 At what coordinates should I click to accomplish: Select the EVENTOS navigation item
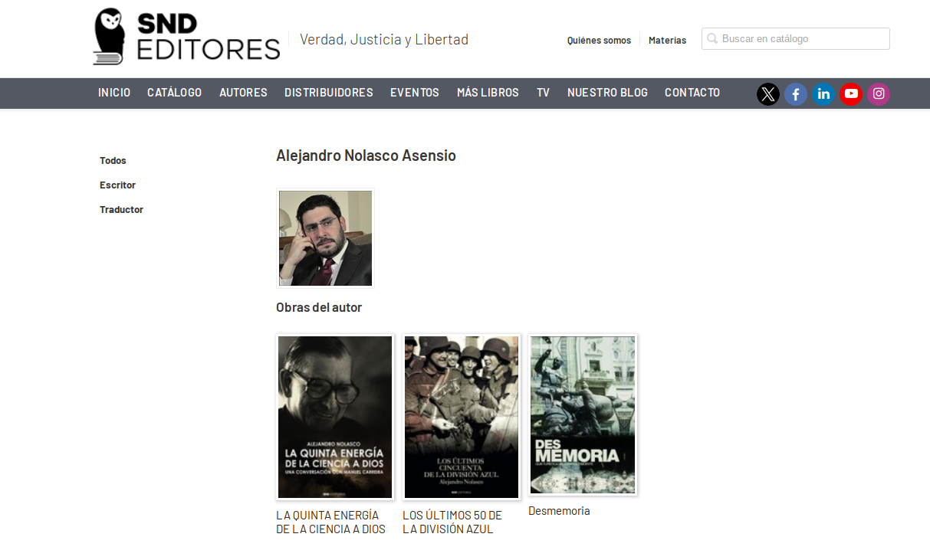pyautogui.click(x=415, y=93)
